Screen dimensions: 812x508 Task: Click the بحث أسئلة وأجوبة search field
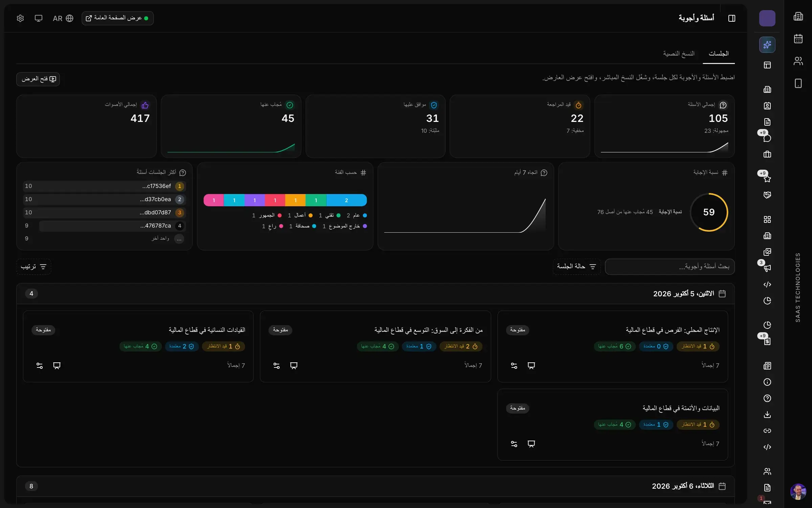coord(670,267)
